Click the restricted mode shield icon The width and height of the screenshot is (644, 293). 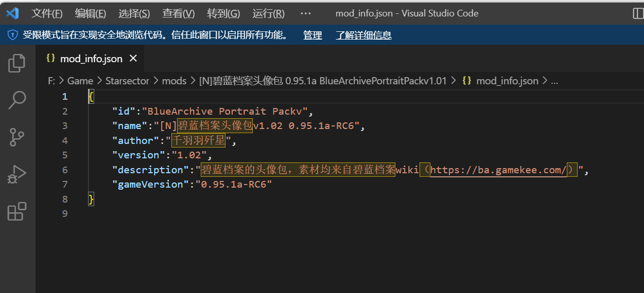12,35
